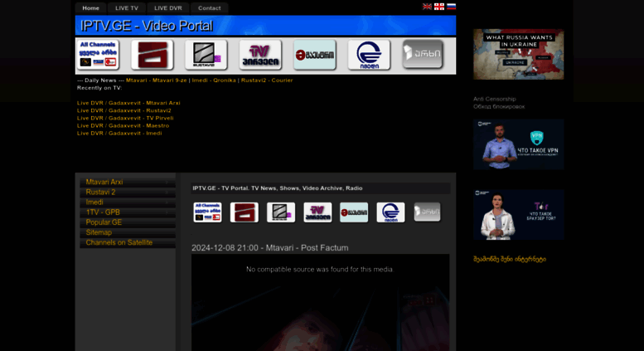Open Channels on Satellite sidebar item
Viewport: 644px width, 351px height.
[128, 242]
